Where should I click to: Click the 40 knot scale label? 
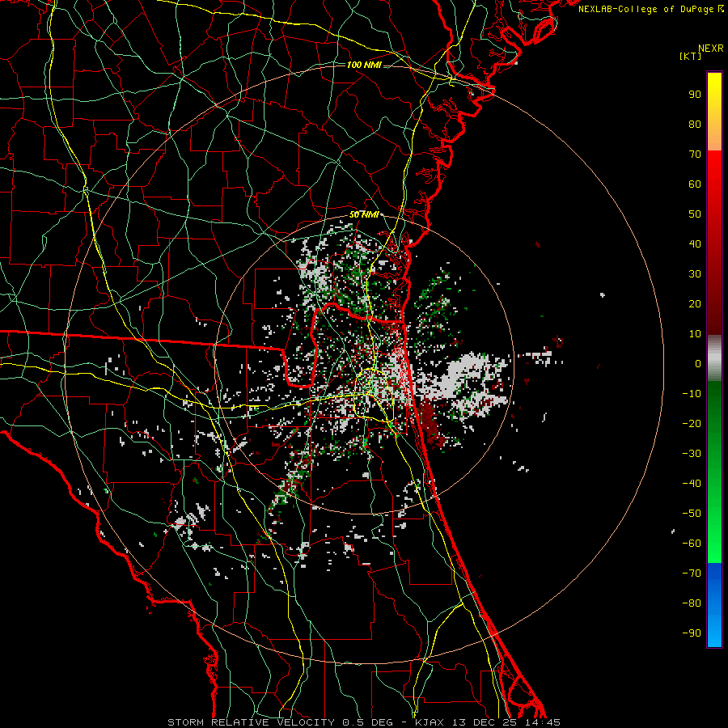(695, 243)
